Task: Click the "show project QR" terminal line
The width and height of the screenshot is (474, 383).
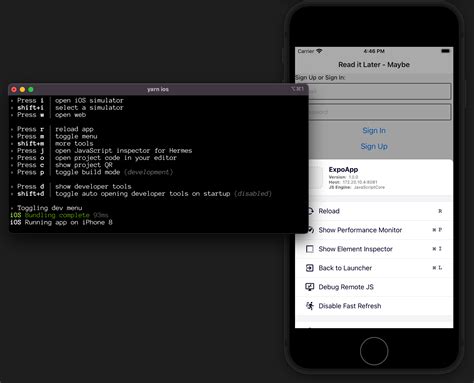Action: [x=84, y=165]
